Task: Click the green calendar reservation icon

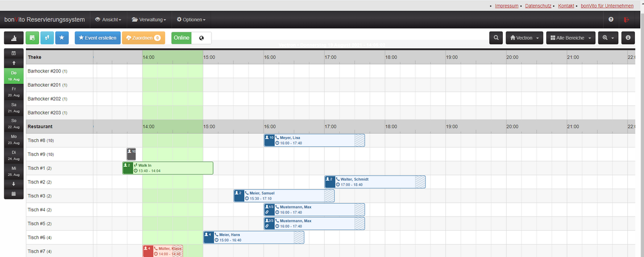Action: point(32,38)
